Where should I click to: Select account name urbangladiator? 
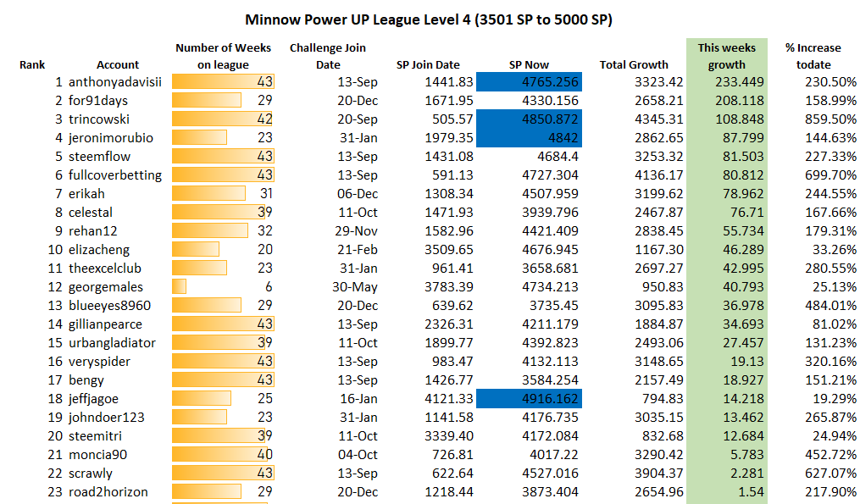coord(113,343)
